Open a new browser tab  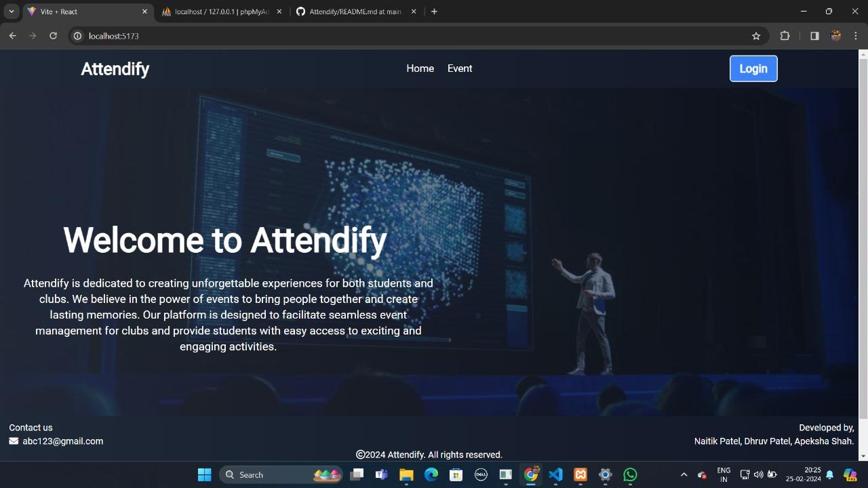pyautogui.click(x=434, y=12)
